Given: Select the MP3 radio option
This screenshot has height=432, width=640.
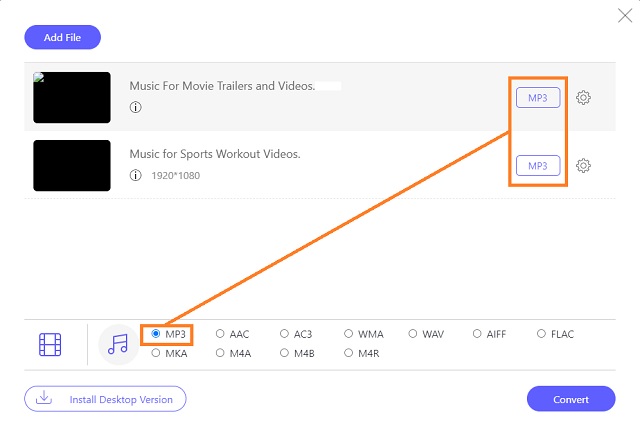Looking at the screenshot, I should (156, 334).
